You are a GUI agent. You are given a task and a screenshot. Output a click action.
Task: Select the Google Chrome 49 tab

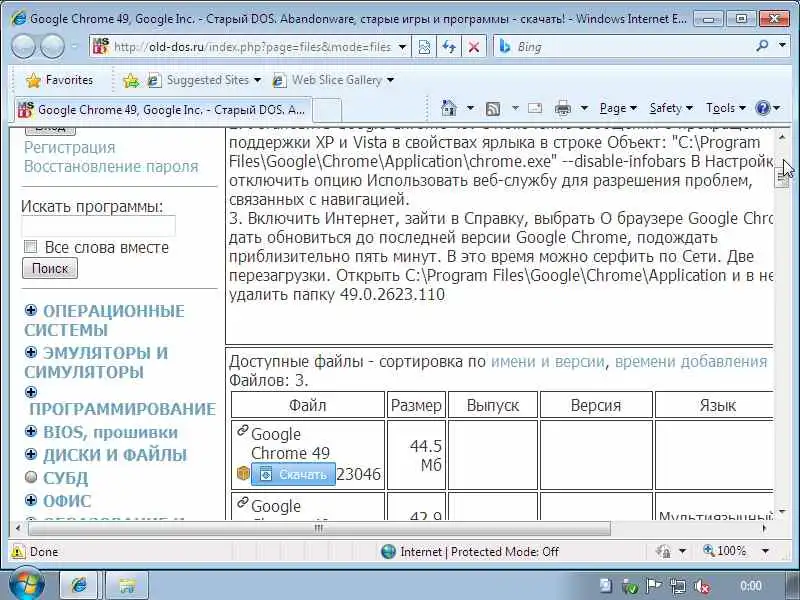162,110
